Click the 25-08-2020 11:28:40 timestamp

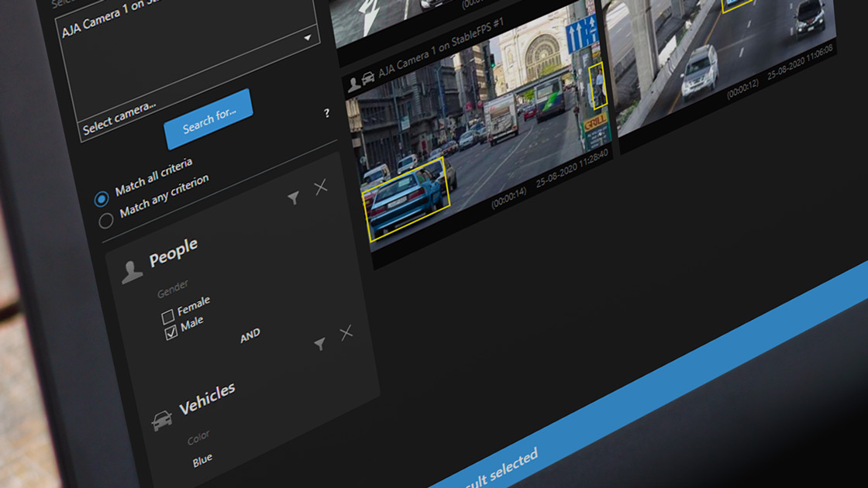[x=572, y=167]
